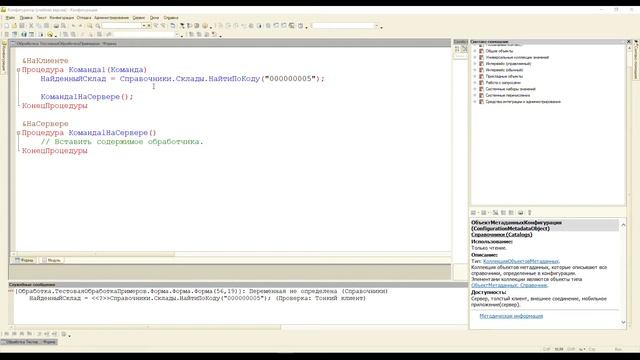Open the Администрирование menu
Screen dimensions: 640x360
point(111,18)
